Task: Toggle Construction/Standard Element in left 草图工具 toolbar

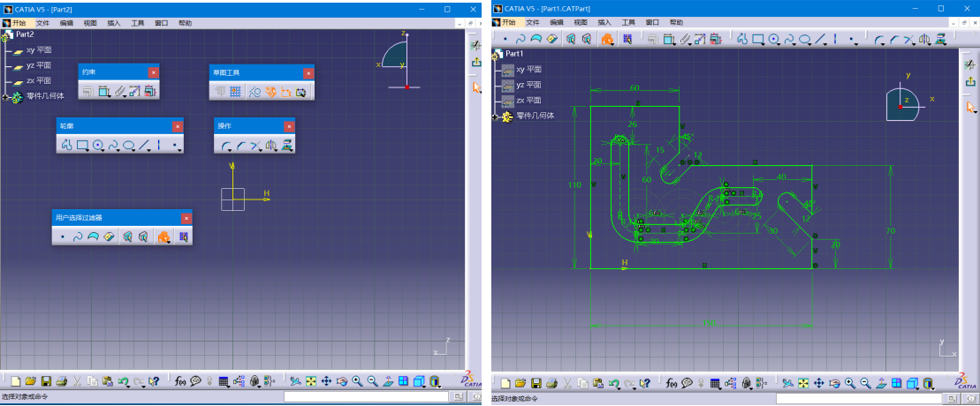Action: tap(255, 92)
